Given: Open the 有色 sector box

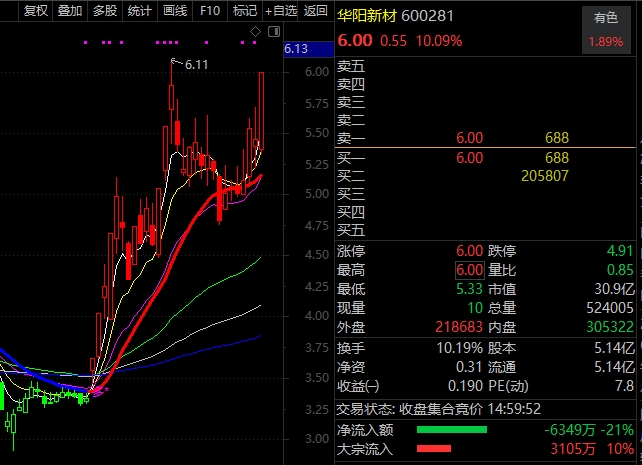Looking at the screenshot, I should click(x=606, y=30).
